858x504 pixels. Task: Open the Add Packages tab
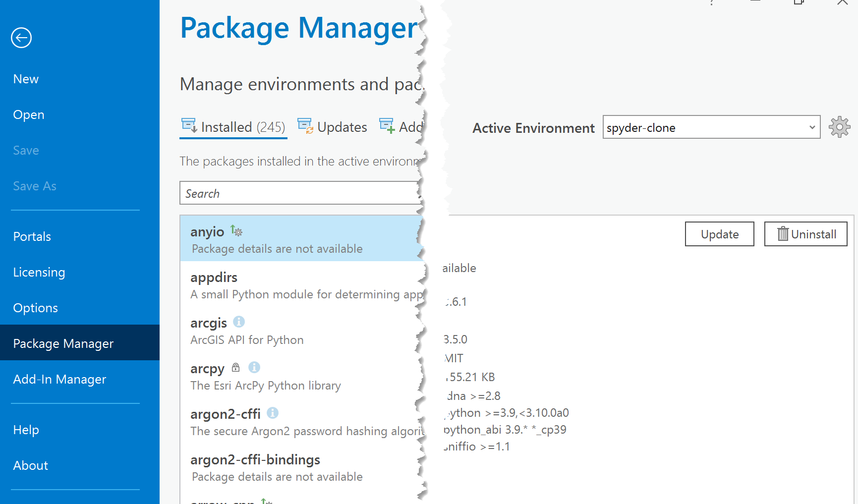401,127
